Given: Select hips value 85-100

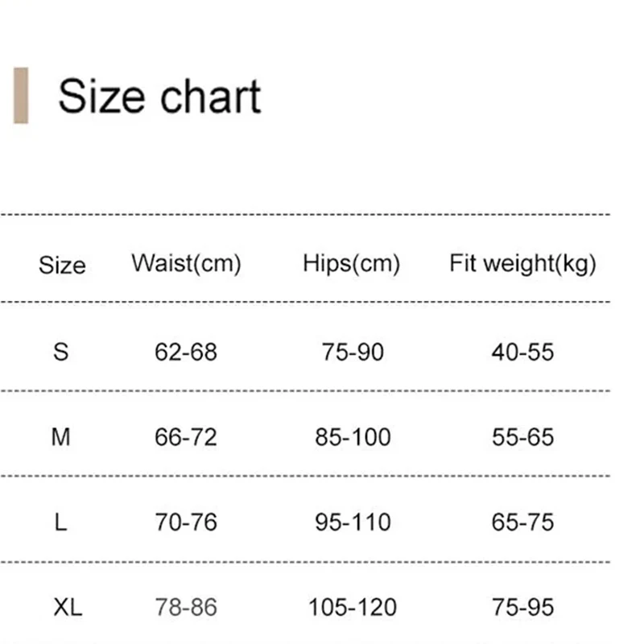Looking at the screenshot, I should 353,437.
